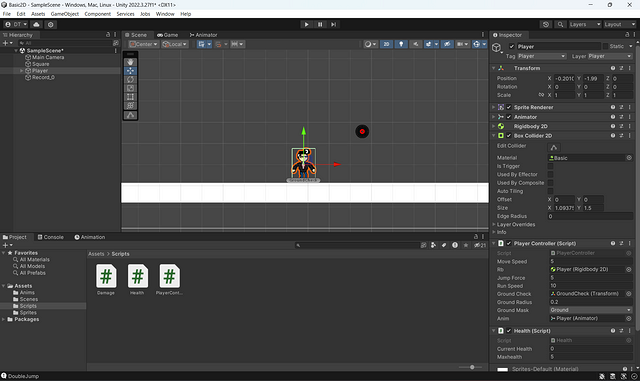Click the Box Collider 2D help icon
This screenshot has height=381, width=640.
click(x=613, y=136)
